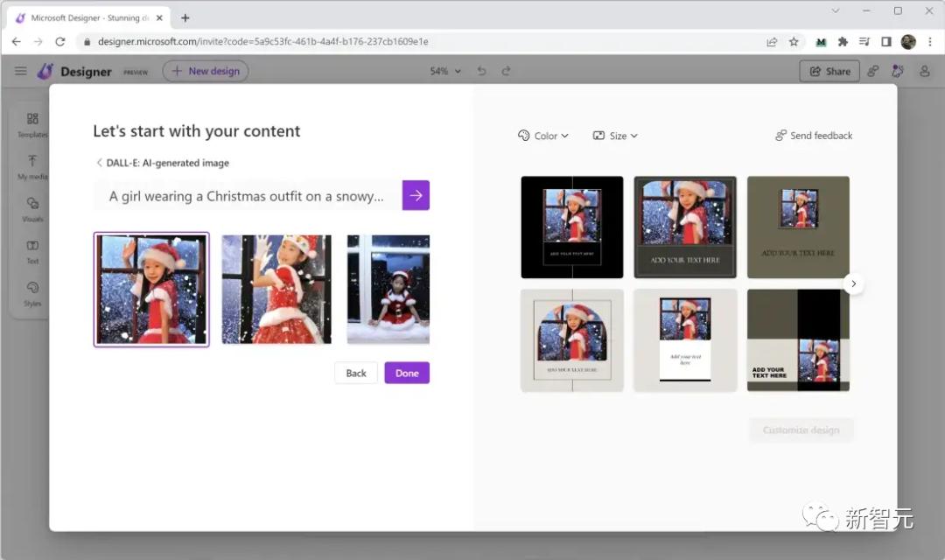The height and width of the screenshot is (560, 945).
Task: Open the Color filter dropdown
Action: (543, 136)
